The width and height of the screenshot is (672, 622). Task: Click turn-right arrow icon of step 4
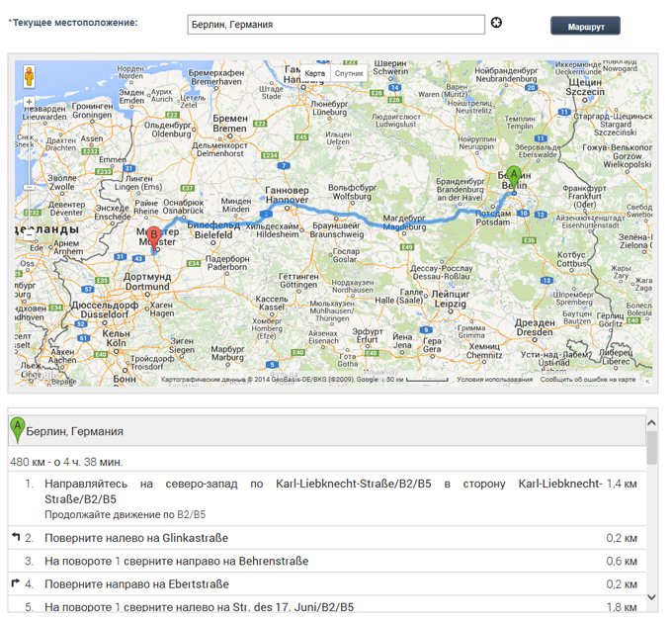pyautogui.click(x=16, y=583)
